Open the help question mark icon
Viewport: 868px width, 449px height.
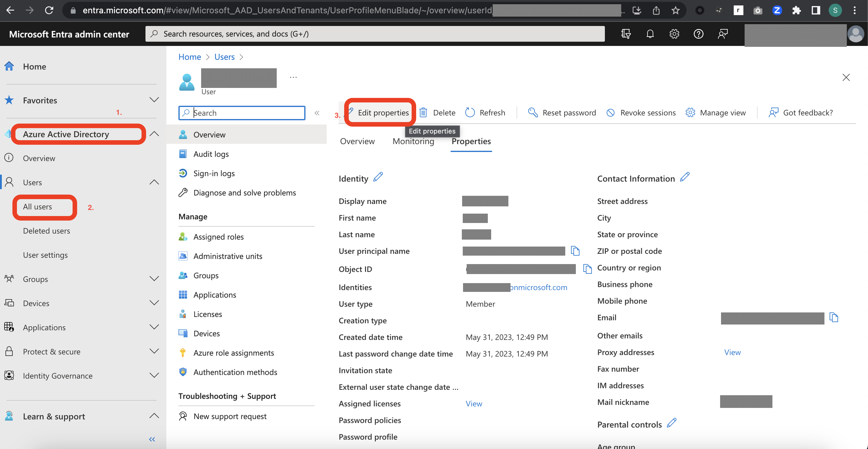(x=699, y=34)
